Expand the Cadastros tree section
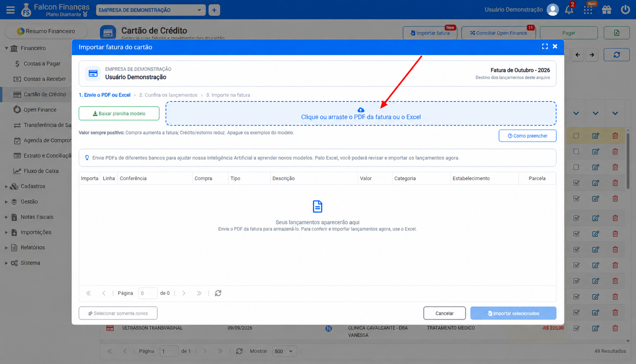The width and height of the screenshot is (636, 364). tap(6, 186)
